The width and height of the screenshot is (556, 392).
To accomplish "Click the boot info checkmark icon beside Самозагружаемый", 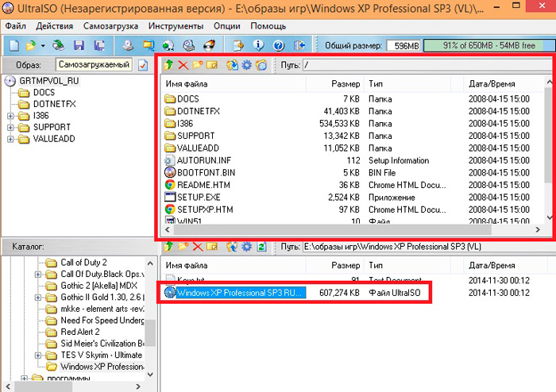I will tap(143, 65).
